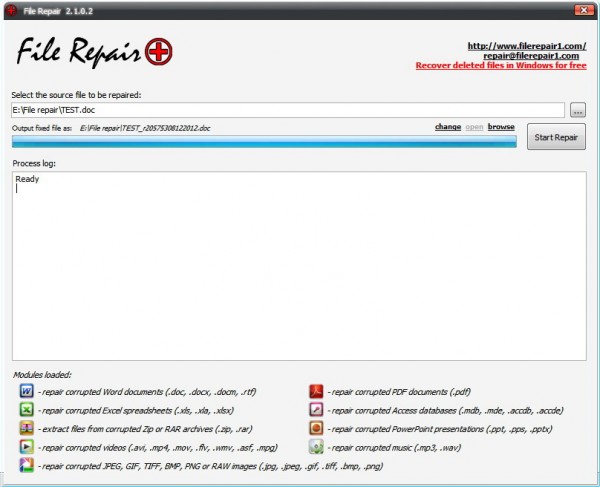Click 'repair corrupted PowerPoint presentations' text
600x487 pixels.
click(x=440, y=429)
